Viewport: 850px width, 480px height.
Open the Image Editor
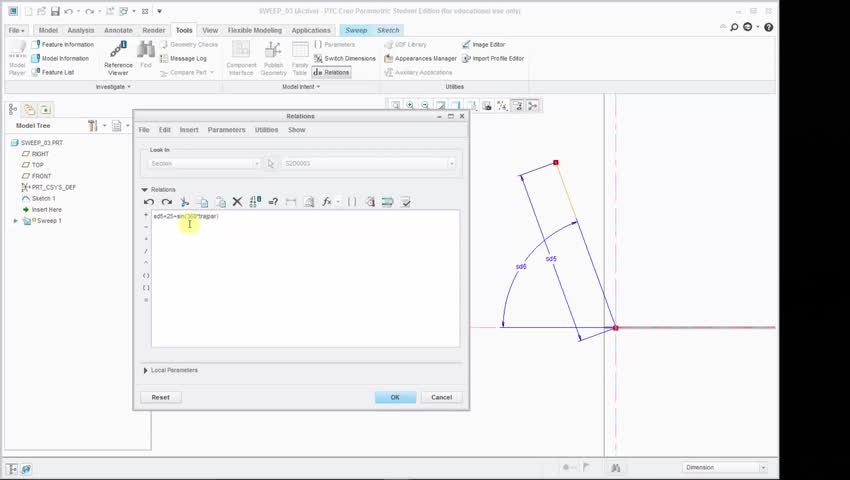click(484, 44)
